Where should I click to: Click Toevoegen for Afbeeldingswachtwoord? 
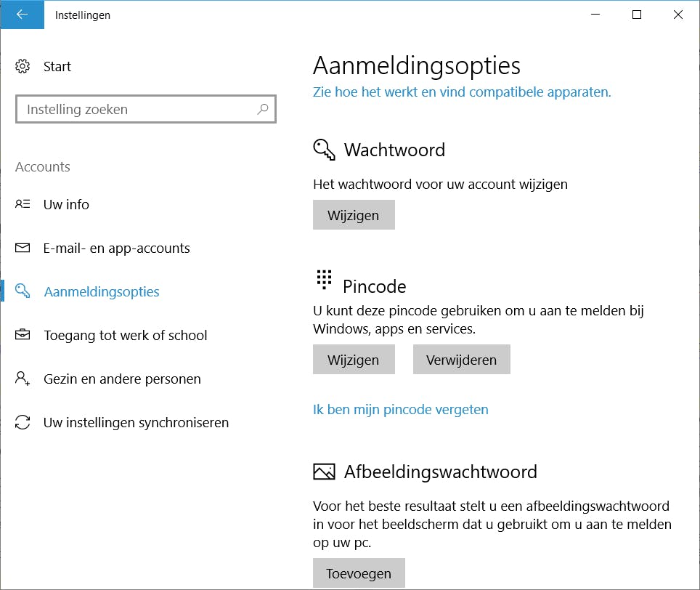(359, 573)
